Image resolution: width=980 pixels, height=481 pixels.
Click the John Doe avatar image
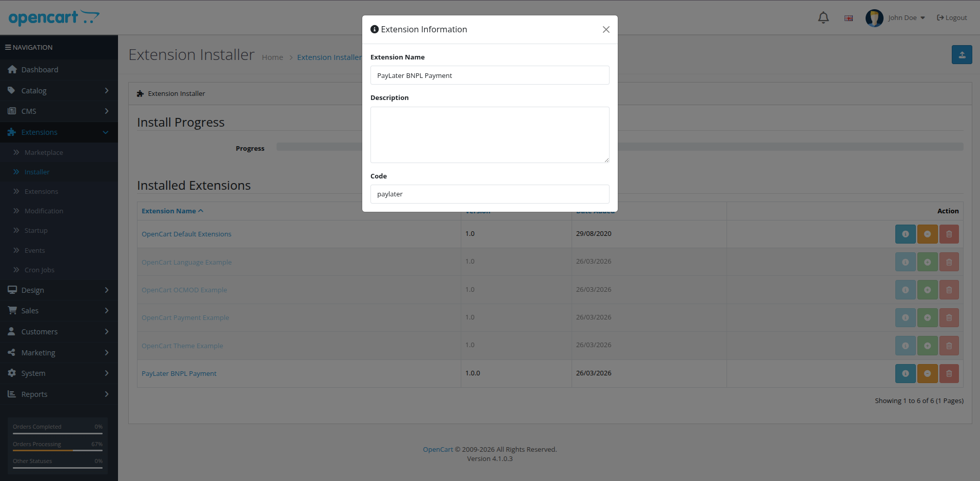[x=874, y=18]
